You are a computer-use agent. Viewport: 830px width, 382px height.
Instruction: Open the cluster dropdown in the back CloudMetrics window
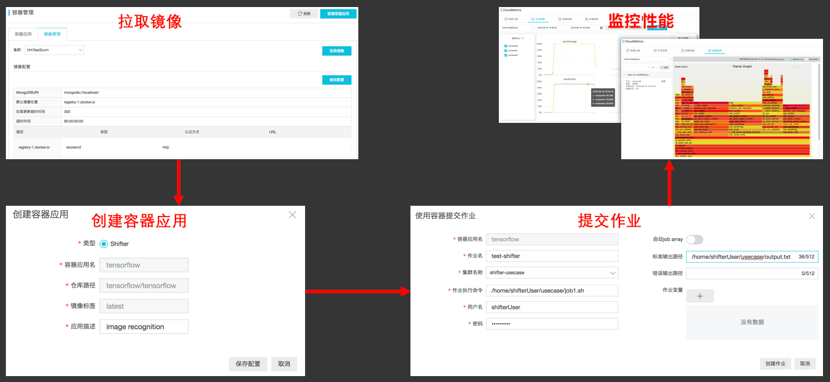[519, 28]
